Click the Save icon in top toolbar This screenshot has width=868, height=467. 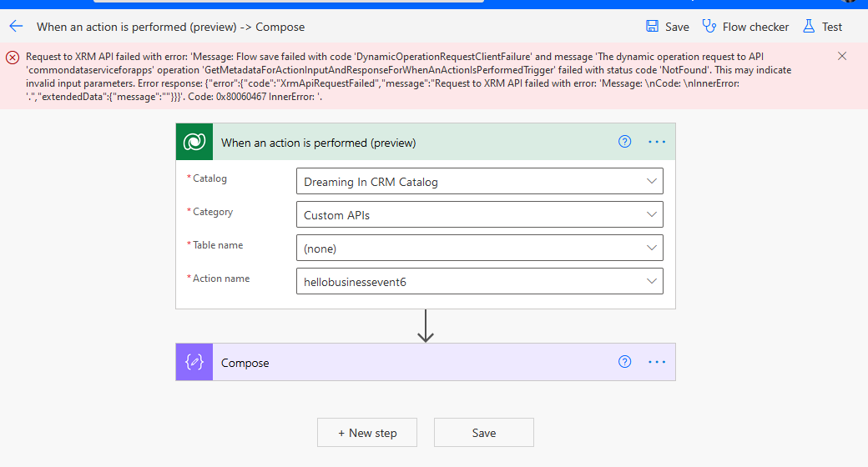(x=653, y=27)
